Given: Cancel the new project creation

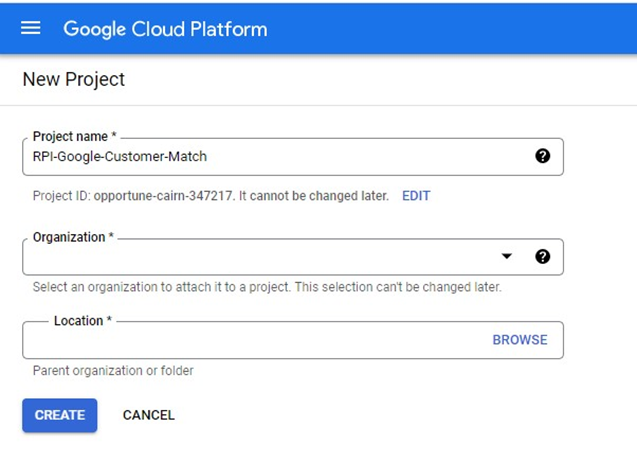Looking at the screenshot, I should click(148, 415).
